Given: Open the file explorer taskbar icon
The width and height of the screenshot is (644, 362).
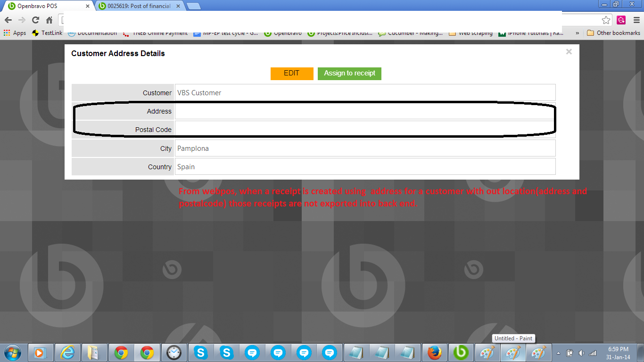Looking at the screenshot, I should click(94, 353).
